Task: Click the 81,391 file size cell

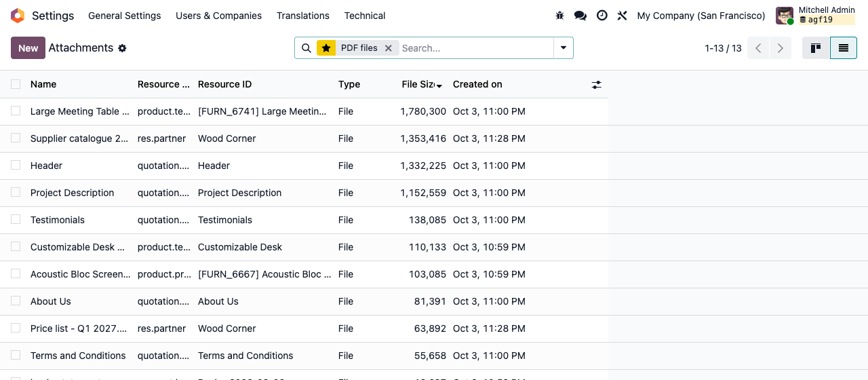Action: (x=430, y=301)
